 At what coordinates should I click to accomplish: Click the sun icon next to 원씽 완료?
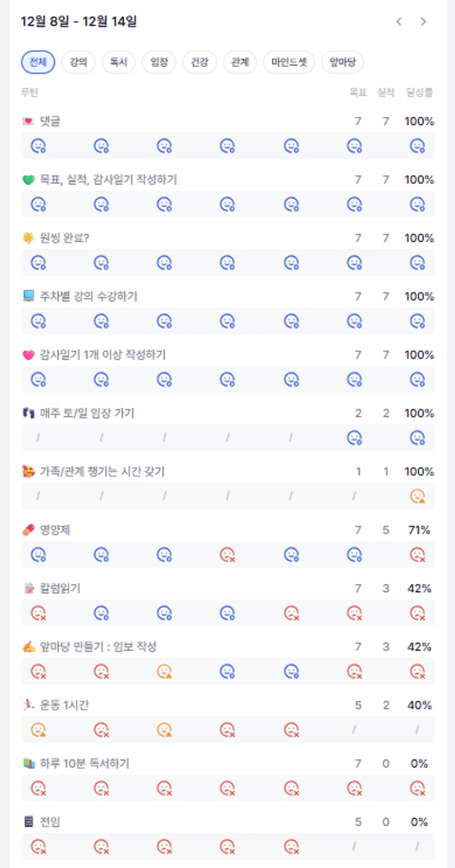click(x=29, y=238)
